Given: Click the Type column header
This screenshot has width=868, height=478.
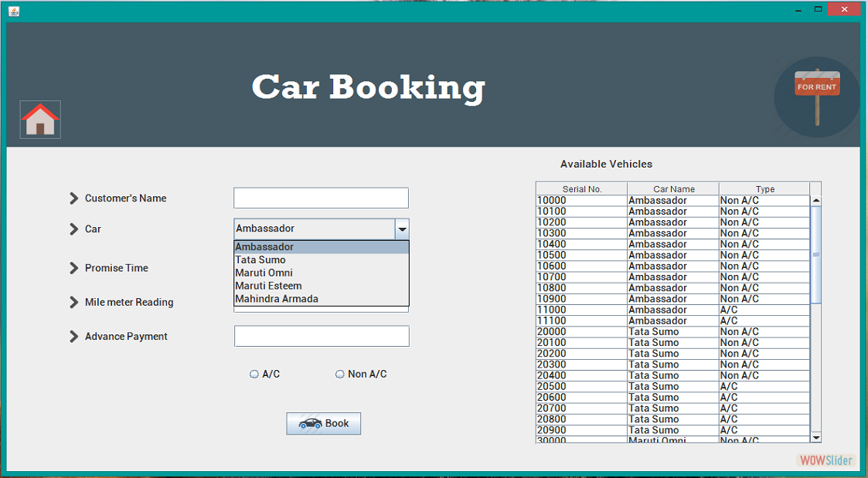Looking at the screenshot, I should (764, 188).
